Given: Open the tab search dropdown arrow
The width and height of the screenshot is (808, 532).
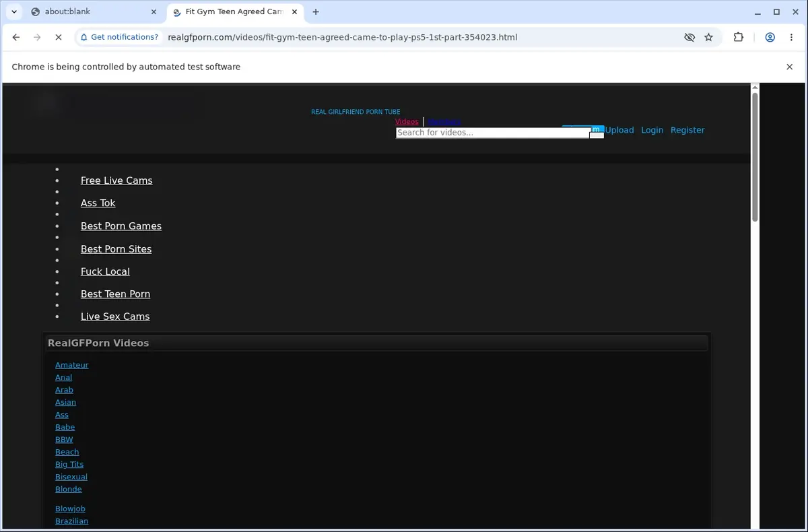Looking at the screenshot, I should pyautogui.click(x=13, y=11).
